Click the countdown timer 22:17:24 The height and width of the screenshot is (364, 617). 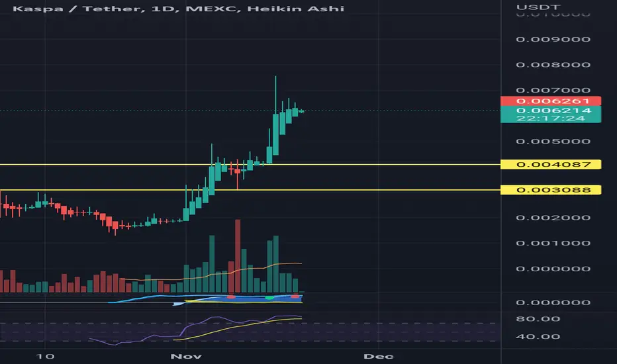551,118
